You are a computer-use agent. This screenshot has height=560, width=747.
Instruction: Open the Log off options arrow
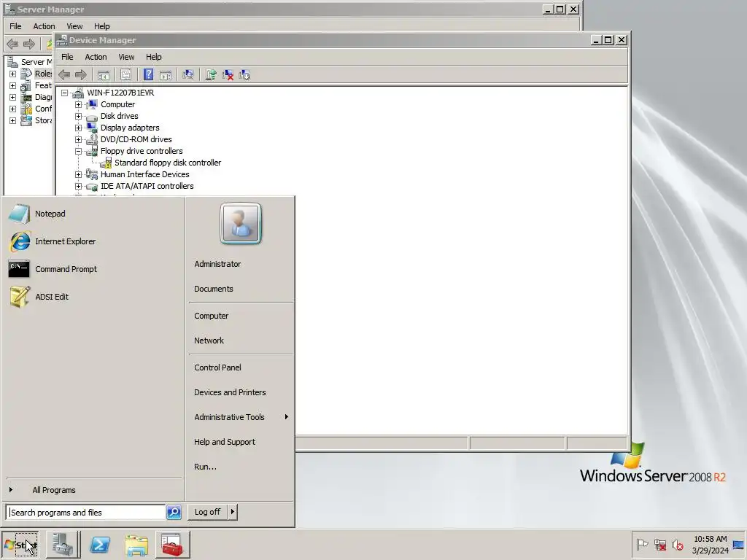[x=232, y=512]
